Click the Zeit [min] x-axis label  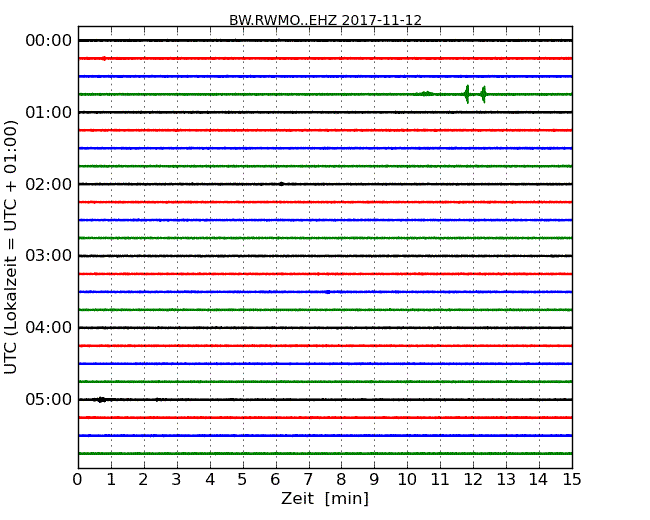325,498
